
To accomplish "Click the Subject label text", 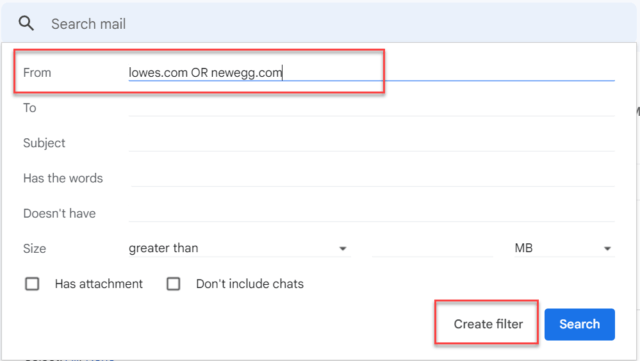I will pos(44,143).
